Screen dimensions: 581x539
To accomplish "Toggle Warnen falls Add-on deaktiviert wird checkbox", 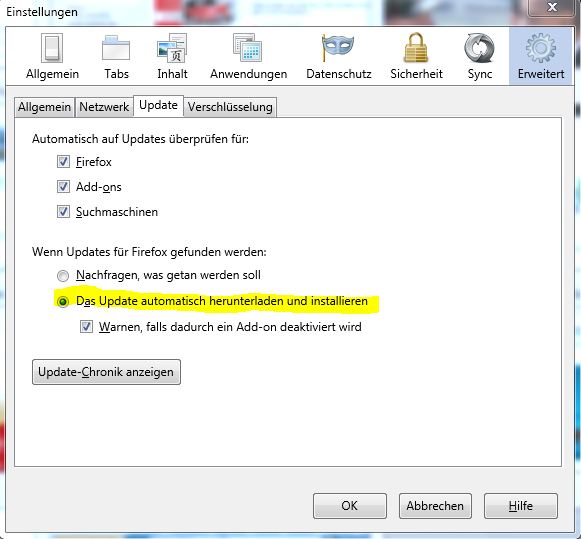I will click(x=86, y=327).
